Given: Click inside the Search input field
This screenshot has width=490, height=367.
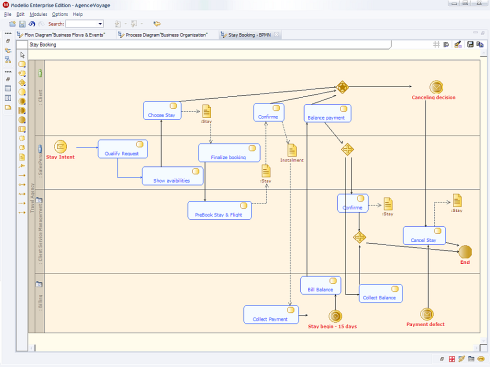Looking at the screenshot, I should coord(82,24).
